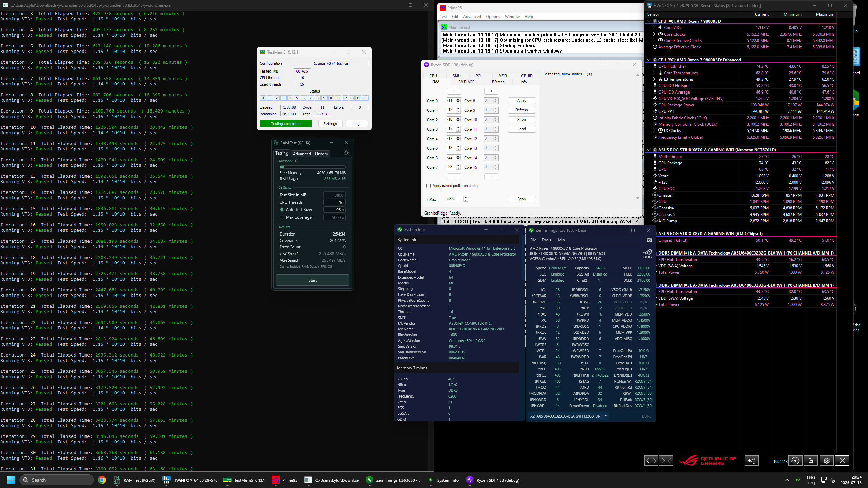Expand L3 Temperatures sensor row
Viewport: 868px width, 488px height.
[654, 79]
